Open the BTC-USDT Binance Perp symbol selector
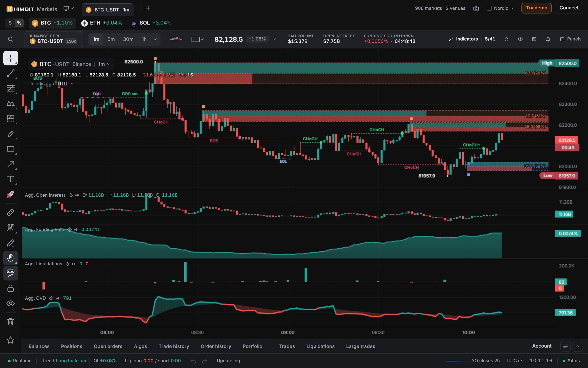The height and width of the screenshot is (368, 588). pyautogui.click(x=53, y=39)
